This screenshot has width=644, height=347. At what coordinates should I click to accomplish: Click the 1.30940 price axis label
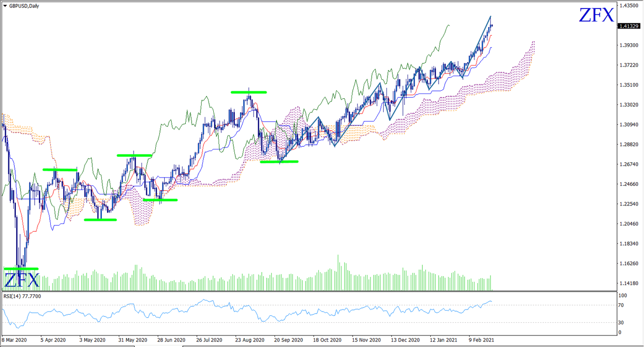tap(630, 125)
